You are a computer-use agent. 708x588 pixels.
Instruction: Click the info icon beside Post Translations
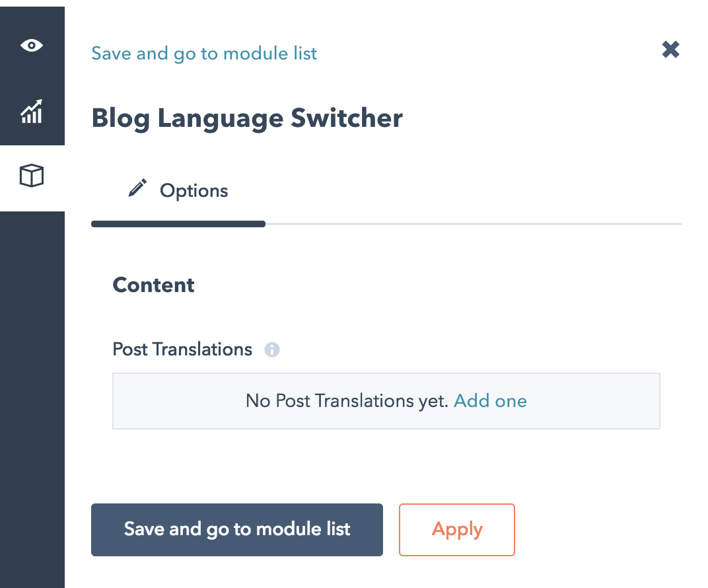coord(272,349)
